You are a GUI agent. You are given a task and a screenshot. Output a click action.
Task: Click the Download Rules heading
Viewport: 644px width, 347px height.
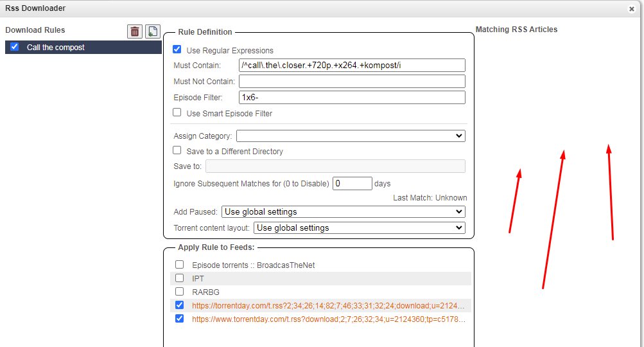coord(35,30)
